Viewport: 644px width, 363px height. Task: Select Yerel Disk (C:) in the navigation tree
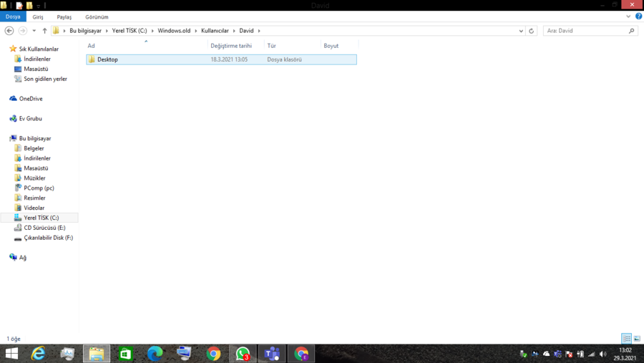(41, 218)
